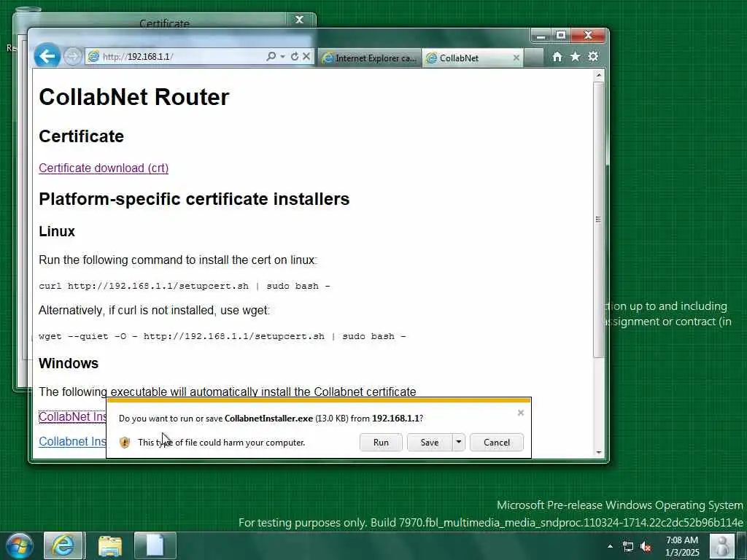The image size is (747, 560).
Task: Click the muted volume tray icon
Action: [x=646, y=547]
